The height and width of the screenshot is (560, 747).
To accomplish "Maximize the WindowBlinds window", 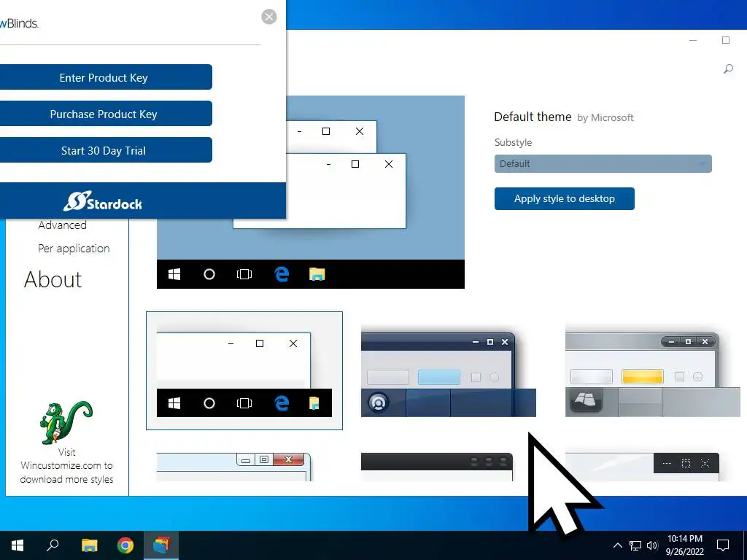I will (726, 41).
